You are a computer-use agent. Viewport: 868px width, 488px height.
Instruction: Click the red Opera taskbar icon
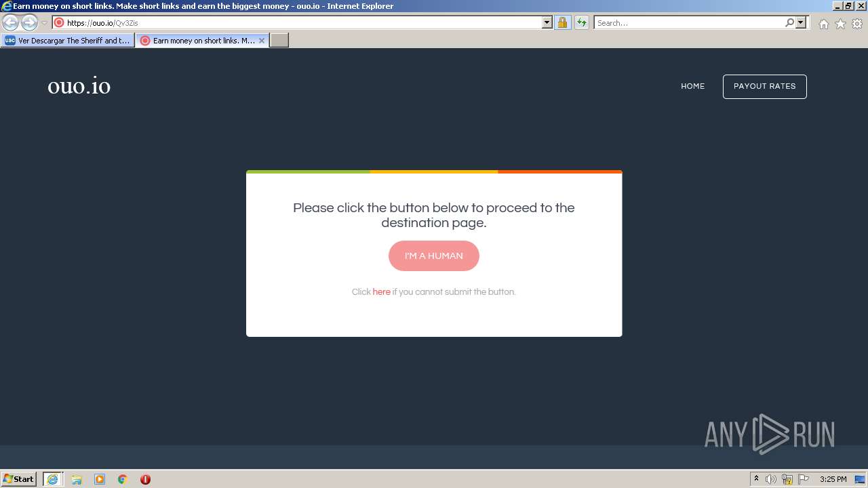coord(145,479)
